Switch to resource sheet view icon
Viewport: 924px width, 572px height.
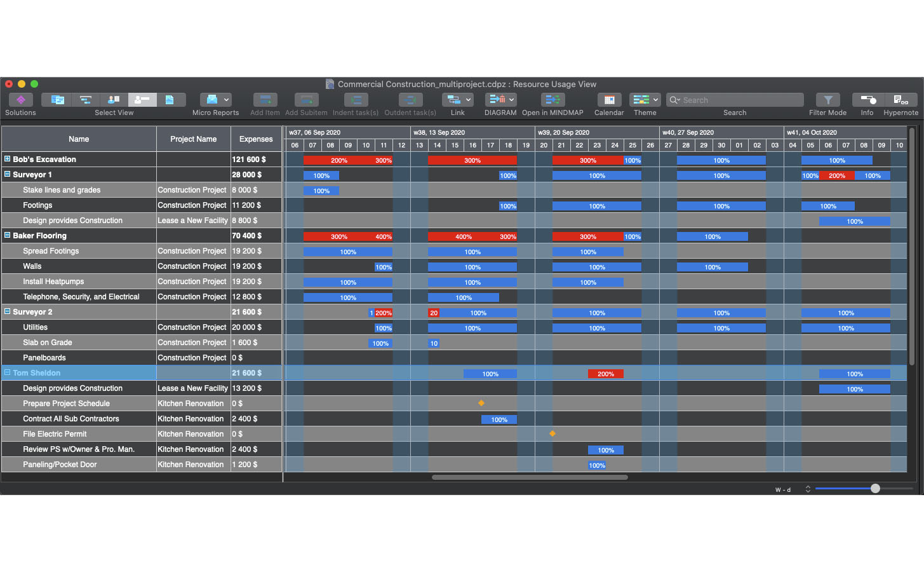[114, 100]
